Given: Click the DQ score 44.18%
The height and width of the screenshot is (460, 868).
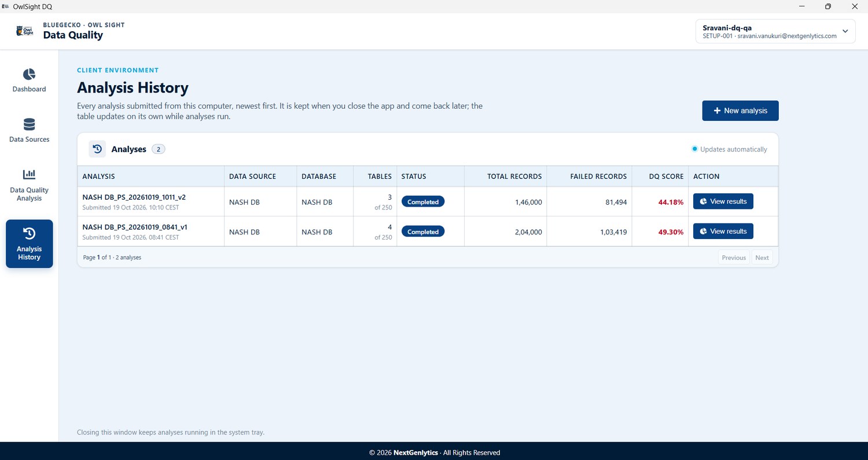Looking at the screenshot, I should (671, 202).
